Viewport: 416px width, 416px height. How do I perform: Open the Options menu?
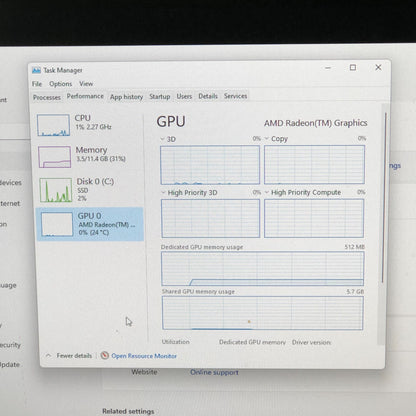61,84
